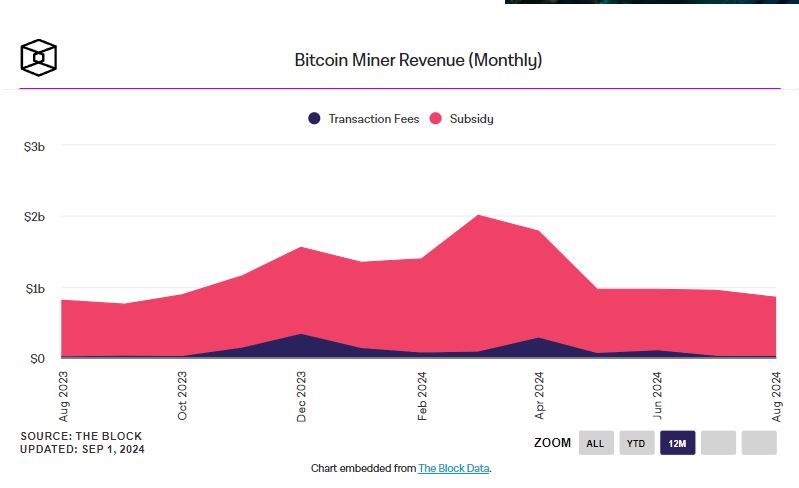Click blank zoom button right of 12M

click(718, 443)
